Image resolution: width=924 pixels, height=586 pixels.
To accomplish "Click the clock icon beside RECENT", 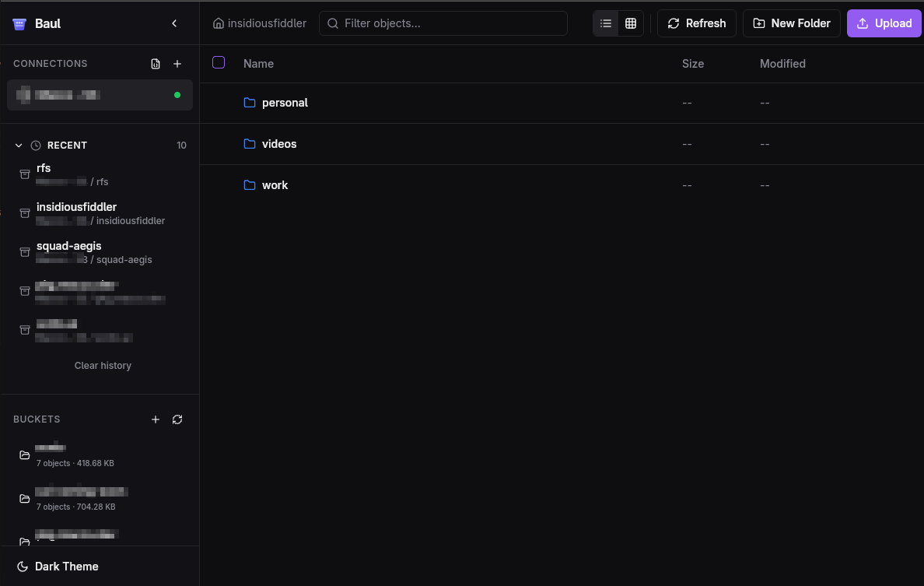I will click(35, 145).
